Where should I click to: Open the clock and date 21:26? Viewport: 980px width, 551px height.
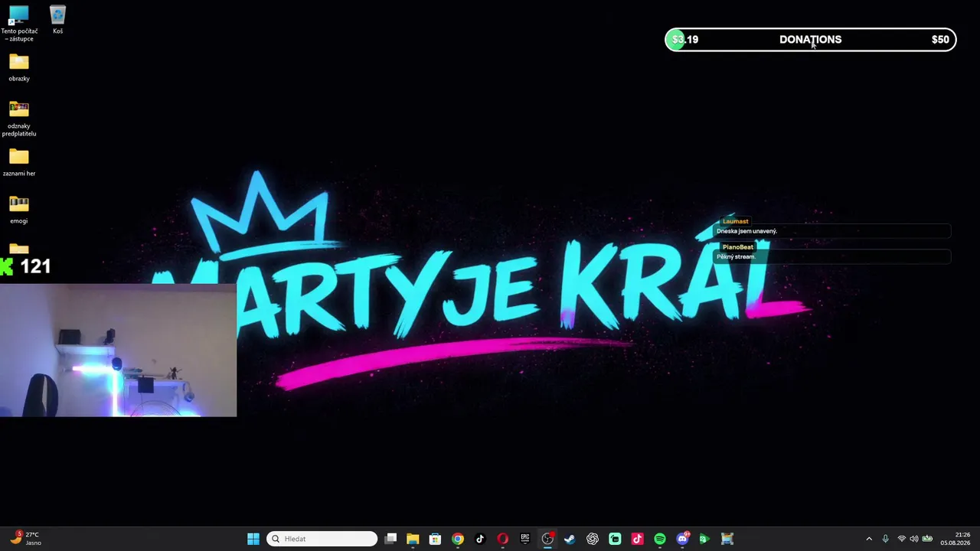(x=955, y=539)
